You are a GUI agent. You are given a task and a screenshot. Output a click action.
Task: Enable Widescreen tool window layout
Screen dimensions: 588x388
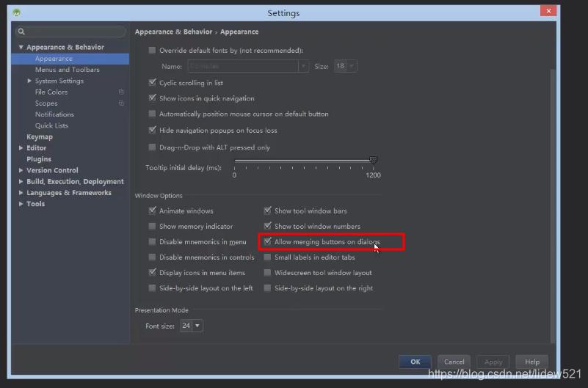[x=267, y=273]
